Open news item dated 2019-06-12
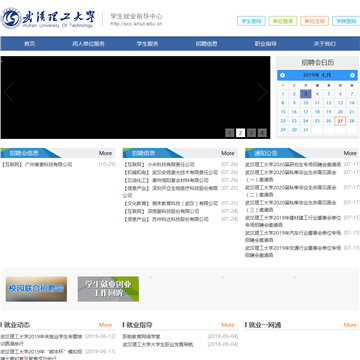Screen dimensions: 360x360 (41, 340)
